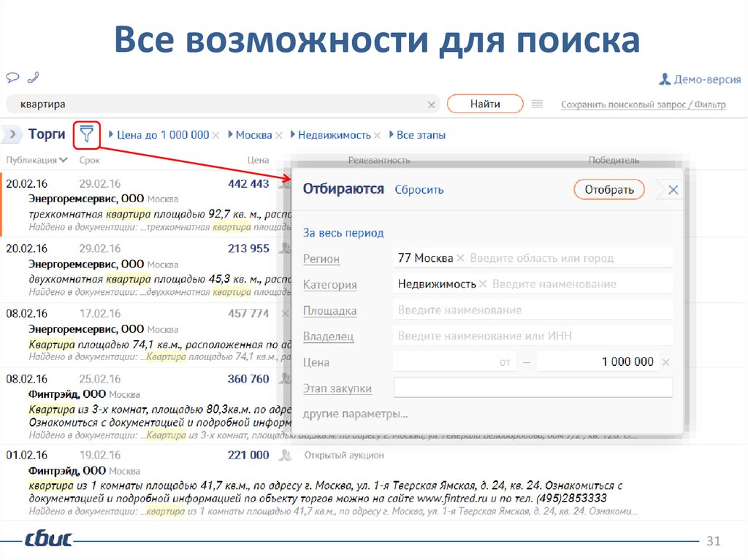748x560 pixels.
Task: Expand the Торги section chevron
Action: (x=13, y=135)
